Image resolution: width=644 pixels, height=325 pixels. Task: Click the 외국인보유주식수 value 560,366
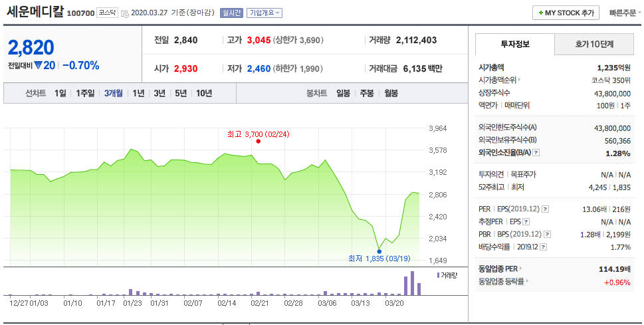617,141
